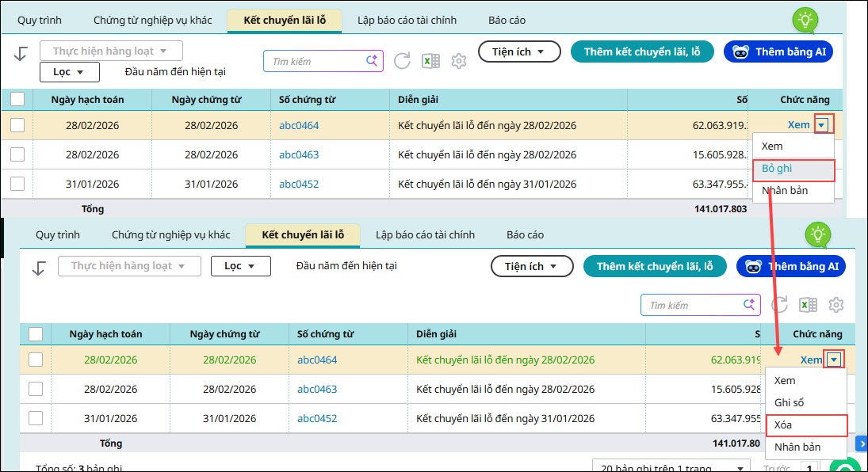Click the Excel icon in the lower toolbar

(x=808, y=305)
